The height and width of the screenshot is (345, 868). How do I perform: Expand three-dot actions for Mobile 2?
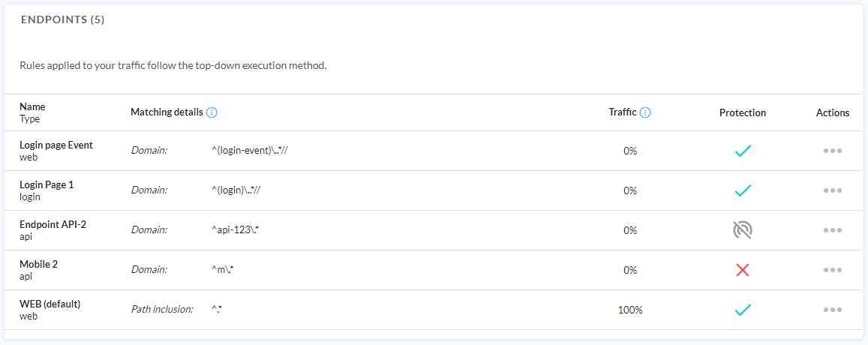[833, 270]
